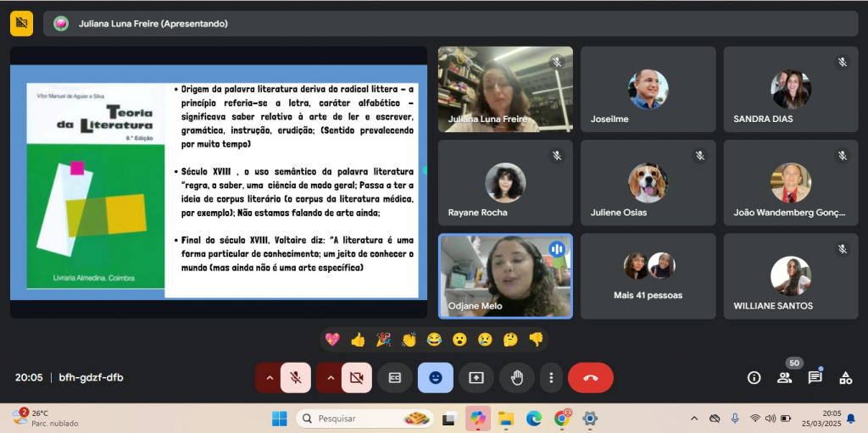Screen dimensions: 868x433
Task: Open the three-dot more options menu
Action: click(551, 378)
